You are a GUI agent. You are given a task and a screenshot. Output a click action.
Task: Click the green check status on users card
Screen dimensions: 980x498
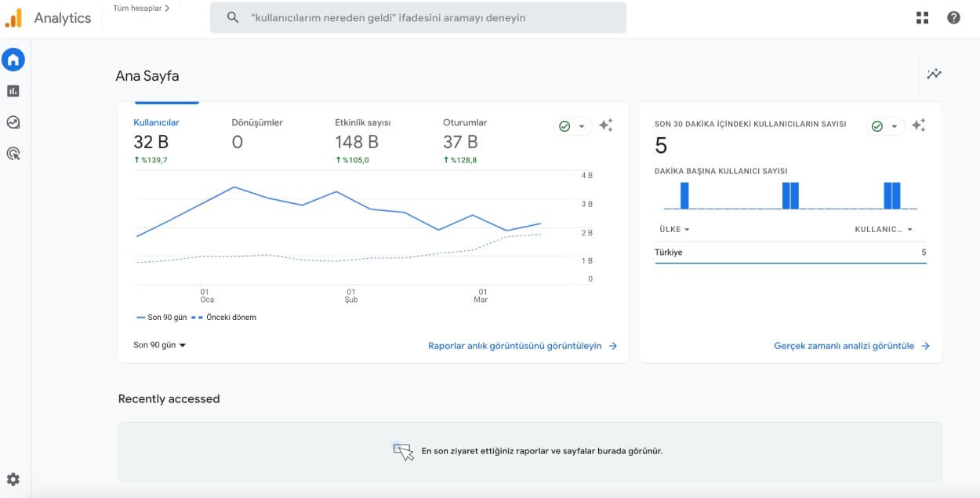pos(564,126)
